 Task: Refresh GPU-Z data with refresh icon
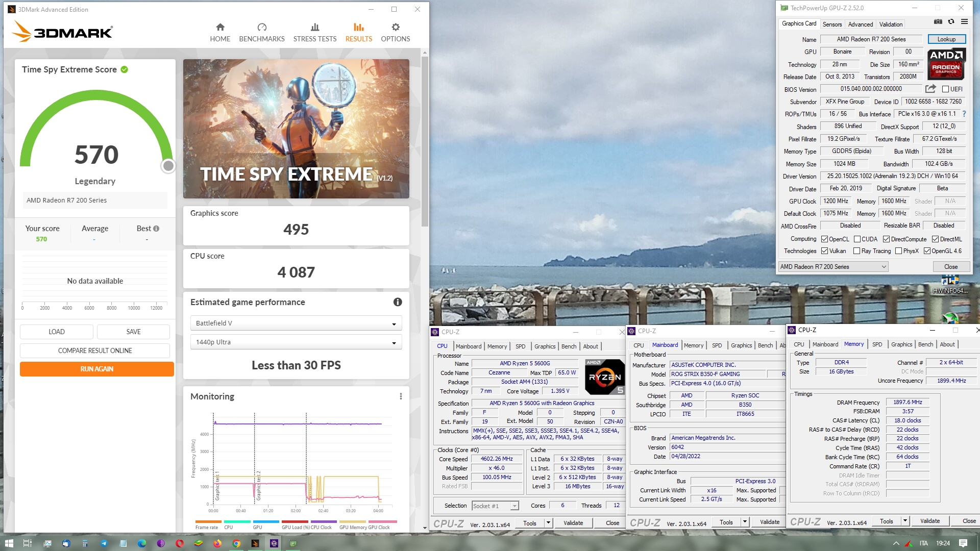click(x=951, y=22)
